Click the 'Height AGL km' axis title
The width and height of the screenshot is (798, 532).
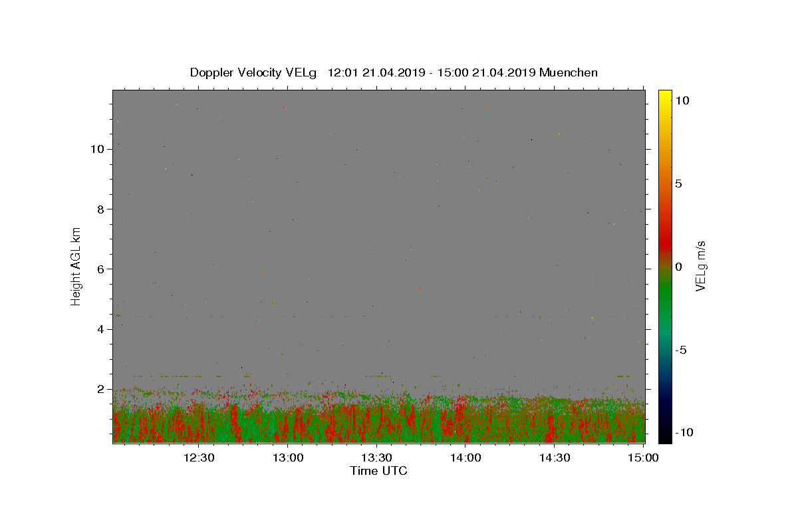coord(76,266)
